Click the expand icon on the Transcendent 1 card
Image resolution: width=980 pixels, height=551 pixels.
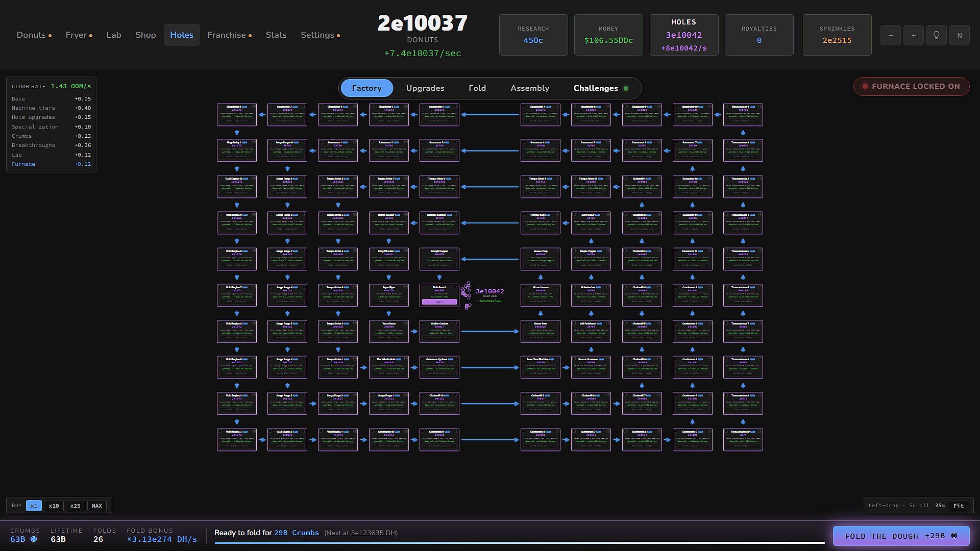[760, 106]
